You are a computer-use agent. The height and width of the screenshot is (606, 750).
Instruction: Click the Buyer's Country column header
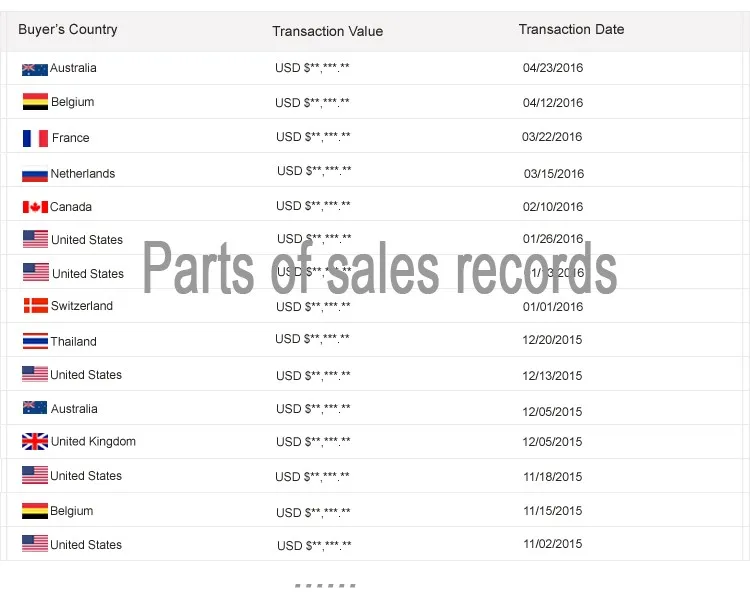tap(67, 30)
